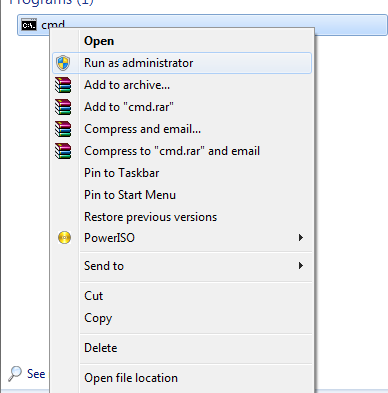Select Add to "cmd.rar" entry
Image resolution: width=388 pixels, height=393 pixels.
coord(182,107)
